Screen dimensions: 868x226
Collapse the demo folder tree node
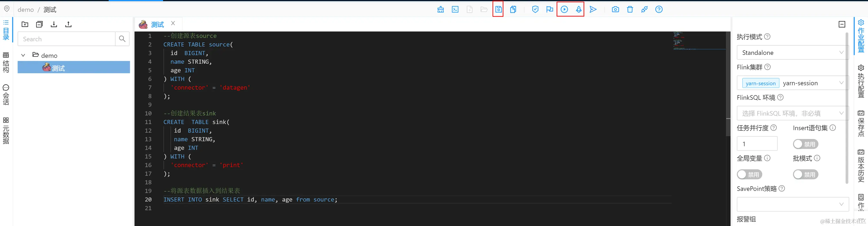(23, 55)
